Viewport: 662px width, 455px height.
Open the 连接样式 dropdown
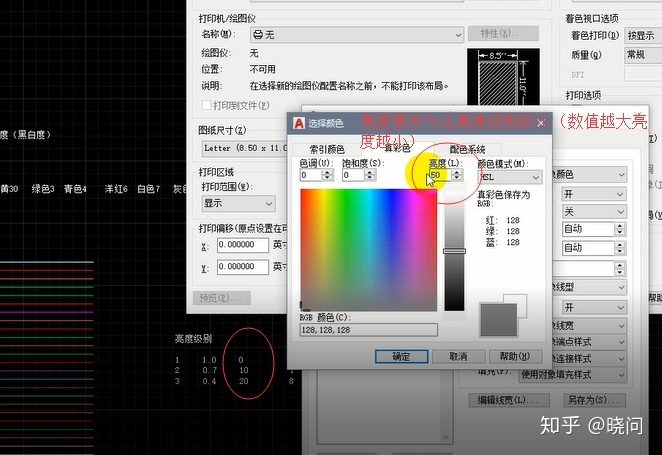click(x=589, y=359)
